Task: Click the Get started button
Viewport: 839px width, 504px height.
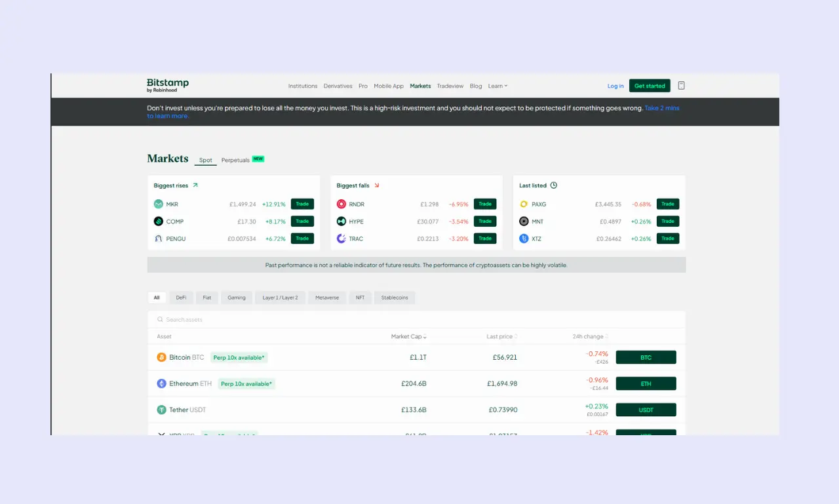Action: 650,86
